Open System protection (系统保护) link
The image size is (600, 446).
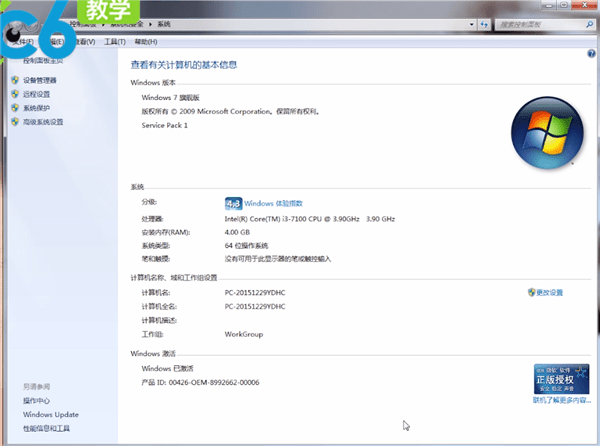click(36, 108)
